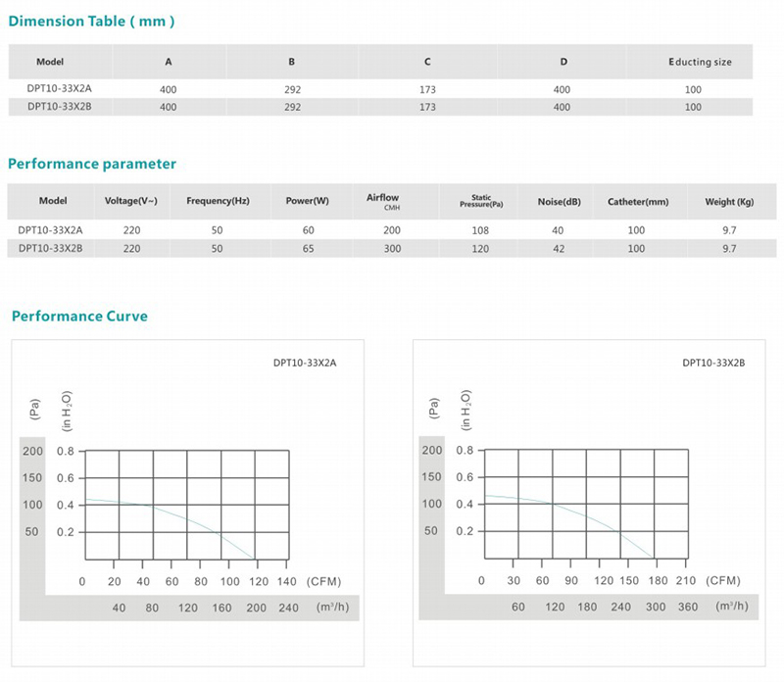Click the 65 power value for DPT10-33X2B
This screenshot has height=682, width=784.
coord(307,249)
